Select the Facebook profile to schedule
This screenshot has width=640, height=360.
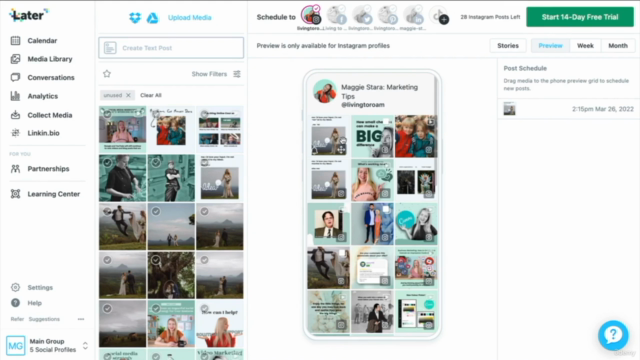336,15
